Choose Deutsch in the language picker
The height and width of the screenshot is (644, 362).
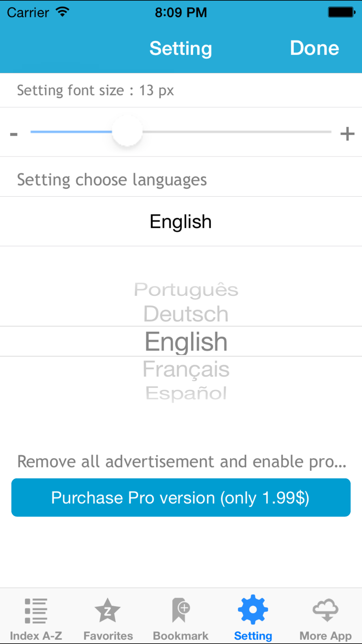click(x=186, y=314)
